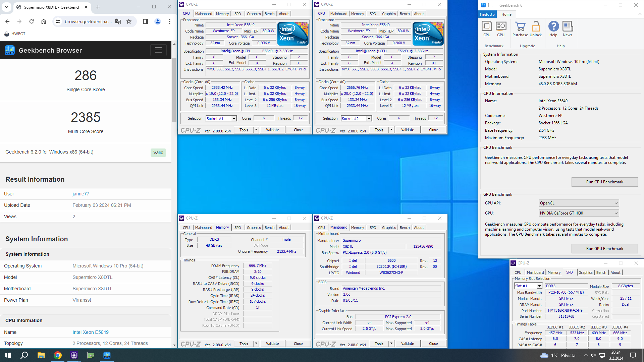644x362 pixels.
Task: Open user janne77 profile link
Action: click(x=81, y=194)
